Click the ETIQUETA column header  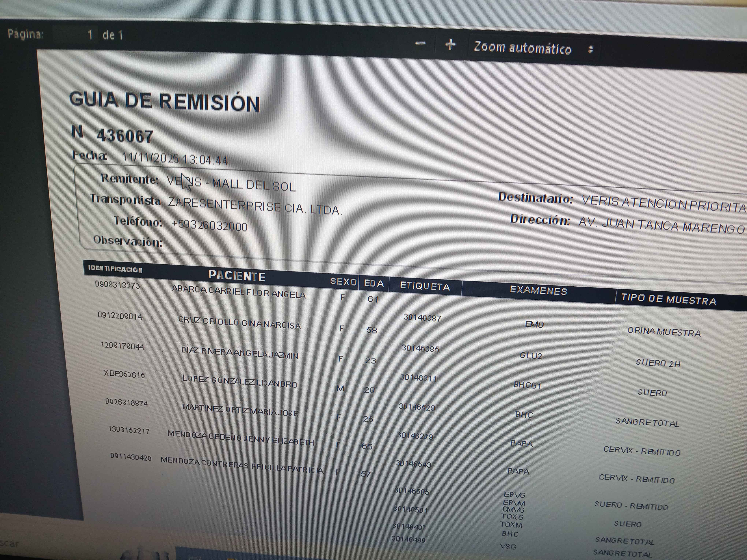(425, 286)
